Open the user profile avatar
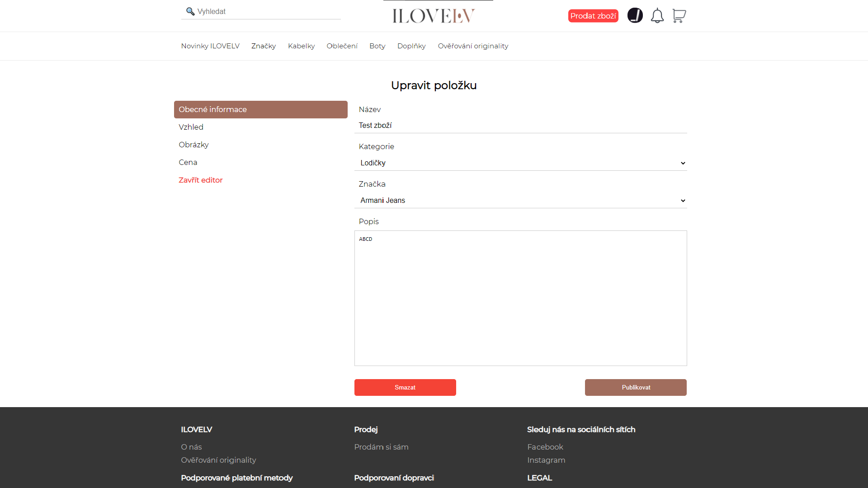 pyautogui.click(x=635, y=15)
